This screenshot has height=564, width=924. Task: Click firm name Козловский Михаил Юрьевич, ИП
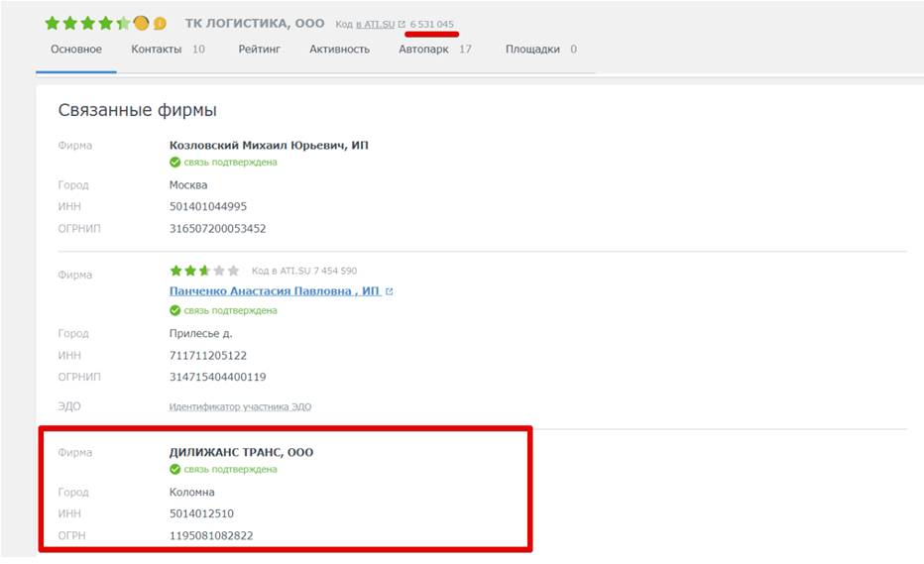click(x=269, y=146)
